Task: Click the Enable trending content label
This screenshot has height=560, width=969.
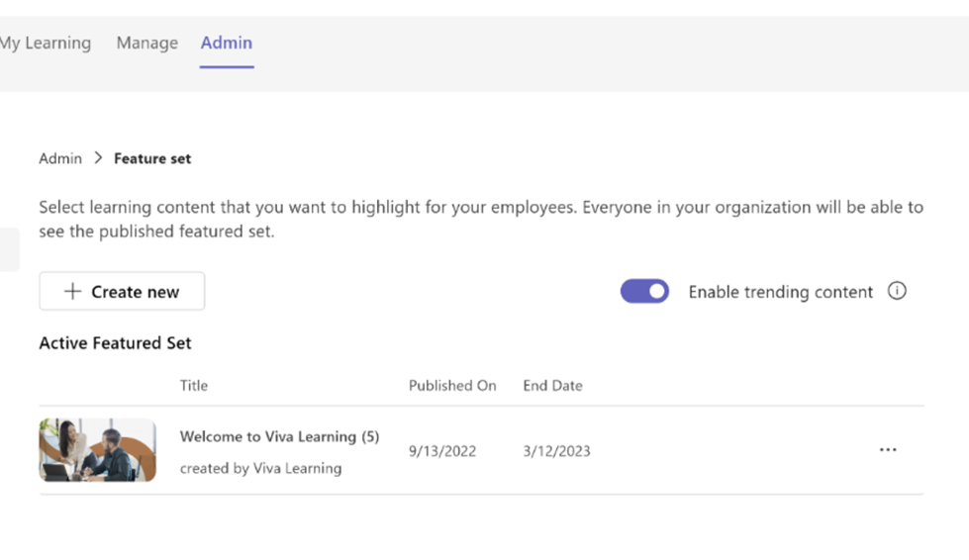Action: coord(780,292)
